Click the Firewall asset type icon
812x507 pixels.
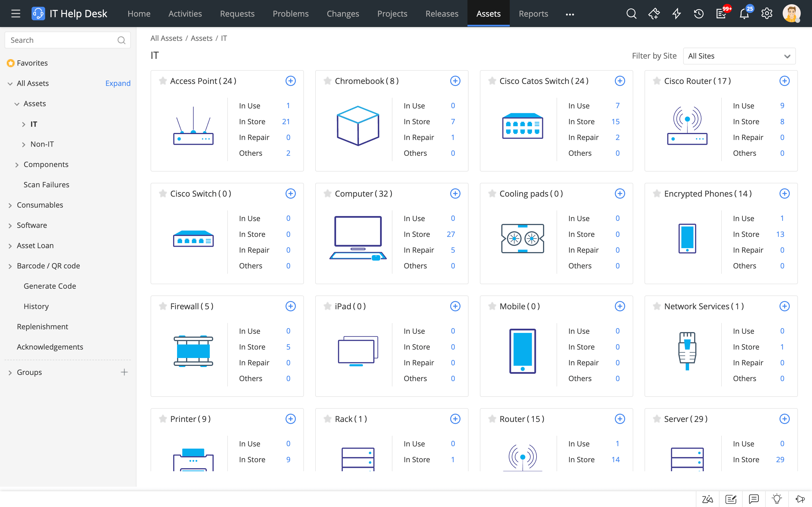point(193,351)
